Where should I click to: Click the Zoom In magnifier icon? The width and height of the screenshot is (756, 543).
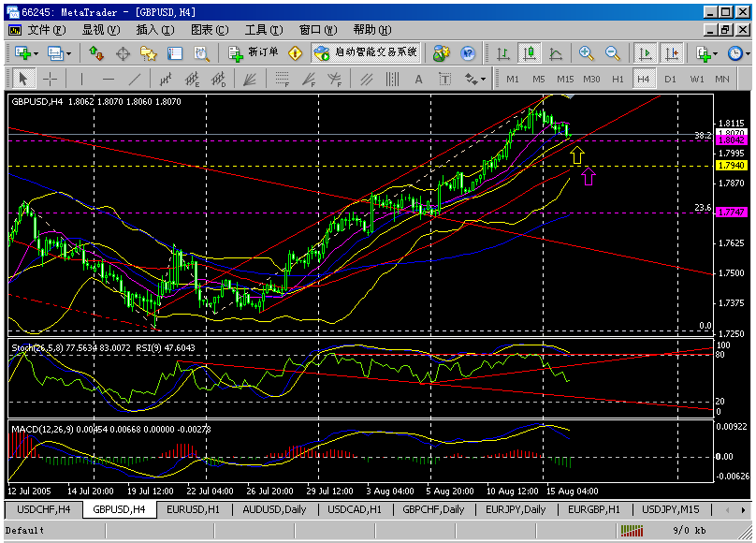[x=587, y=53]
